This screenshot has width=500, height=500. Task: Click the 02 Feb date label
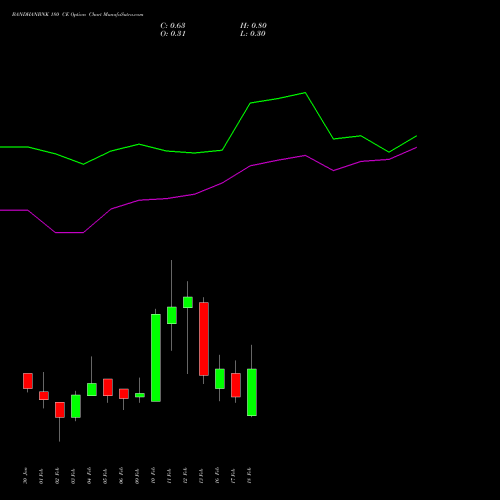tap(57, 476)
